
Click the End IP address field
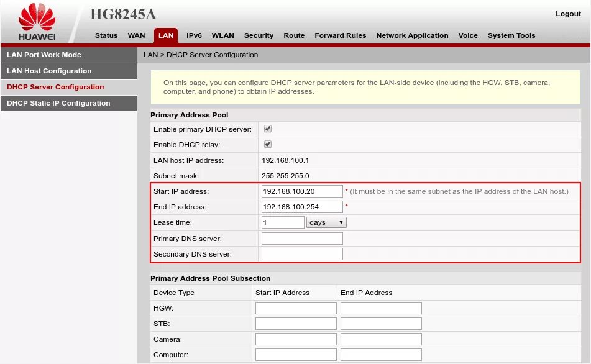tap(302, 207)
